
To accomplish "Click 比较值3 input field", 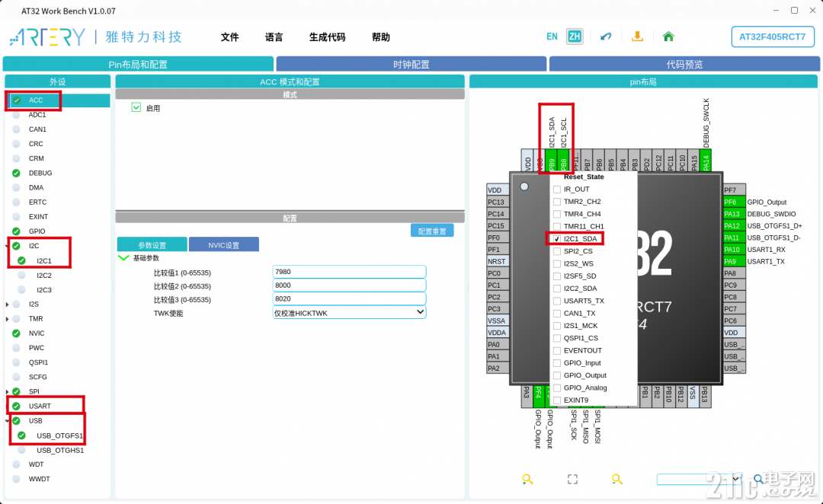I will (x=349, y=299).
